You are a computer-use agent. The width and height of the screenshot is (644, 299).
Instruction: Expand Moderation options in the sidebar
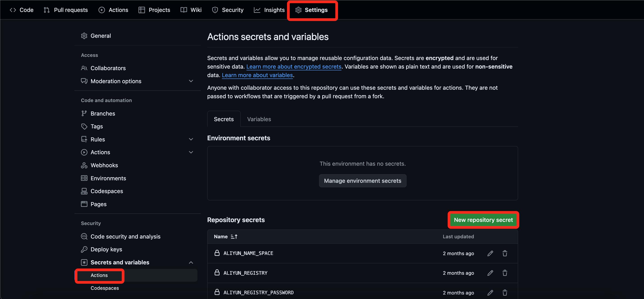pos(191,81)
